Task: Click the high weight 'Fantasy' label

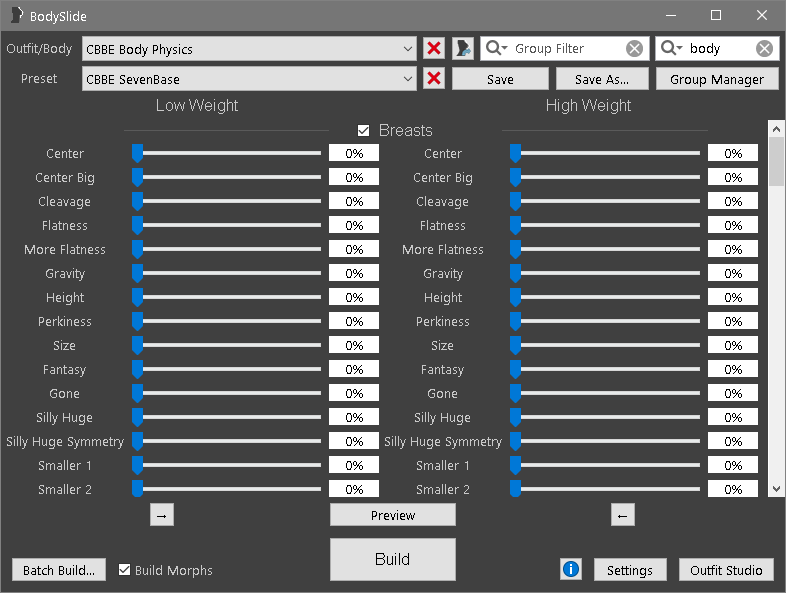Action: (443, 370)
